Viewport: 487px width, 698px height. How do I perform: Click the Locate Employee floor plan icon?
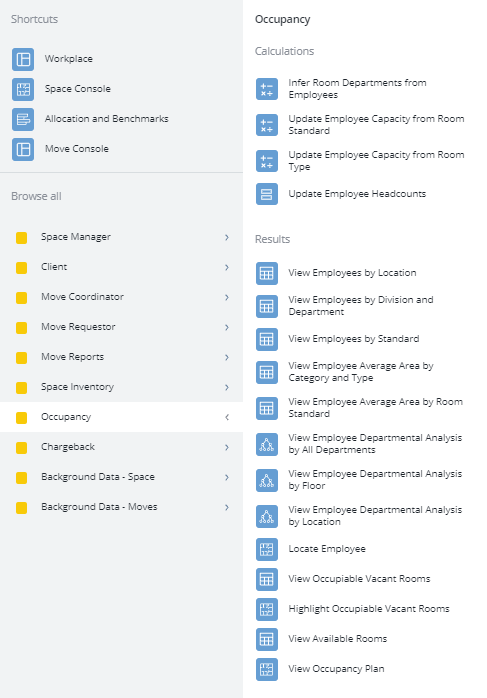click(x=267, y=549)
